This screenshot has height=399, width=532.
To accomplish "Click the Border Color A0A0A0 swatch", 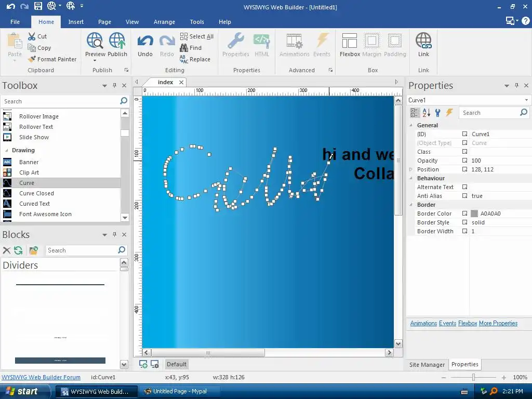I will click(474, 214).
